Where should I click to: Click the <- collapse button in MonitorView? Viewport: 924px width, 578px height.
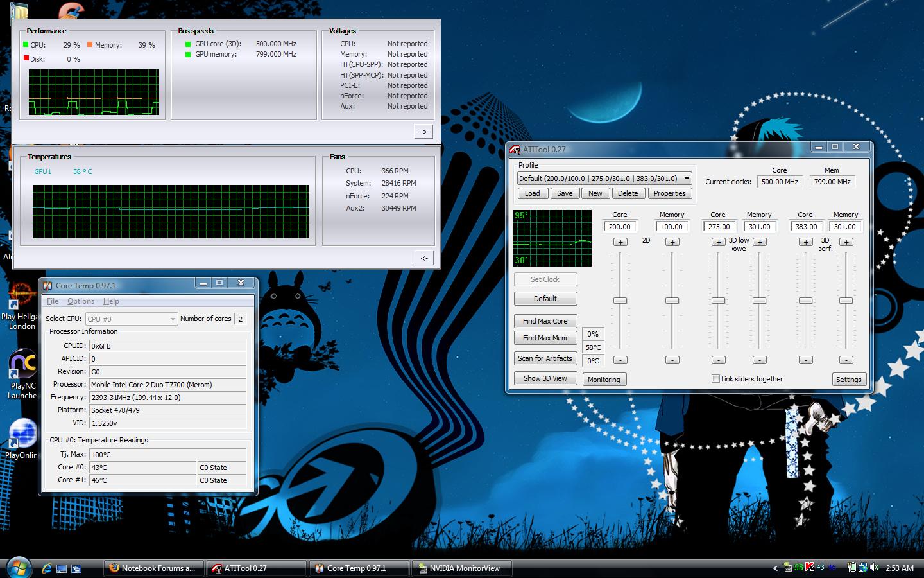click(424, 258)
